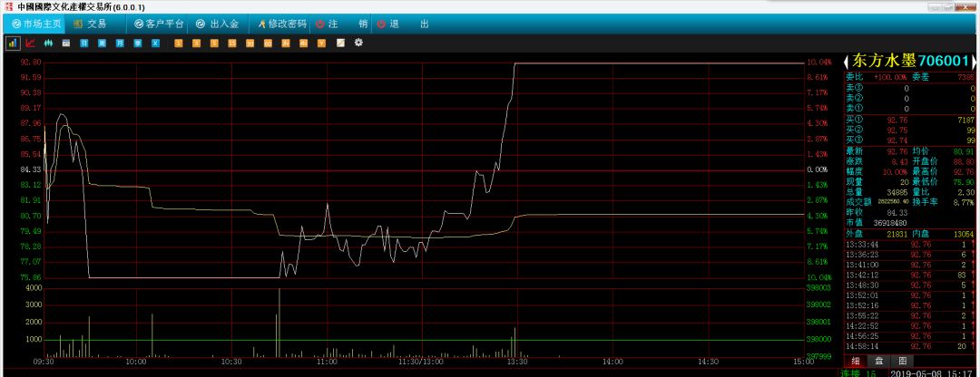Viewport: 980px width, 377px height.
Task: Open the bar-chart market quotes icon
Action: 13,43
